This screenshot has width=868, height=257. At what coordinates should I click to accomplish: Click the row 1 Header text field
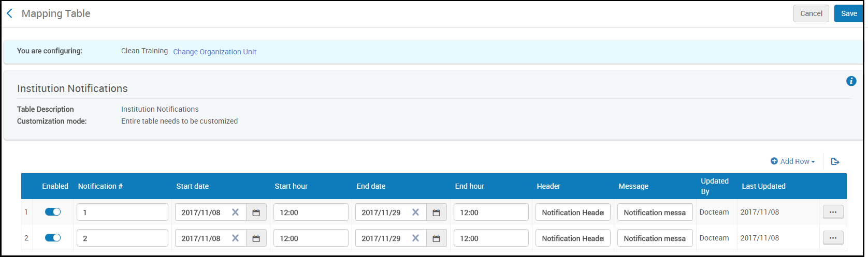(573, 213)
